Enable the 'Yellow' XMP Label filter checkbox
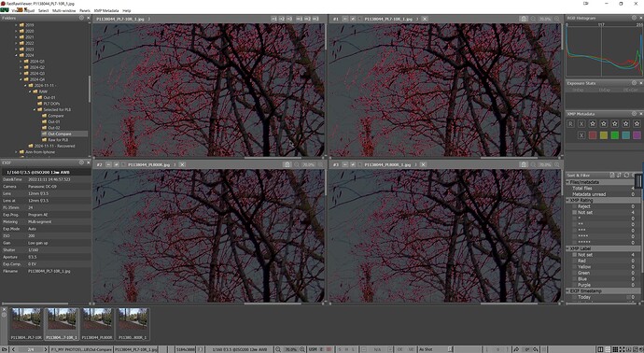Screen dimensions: 644x353 coord(574,267)
